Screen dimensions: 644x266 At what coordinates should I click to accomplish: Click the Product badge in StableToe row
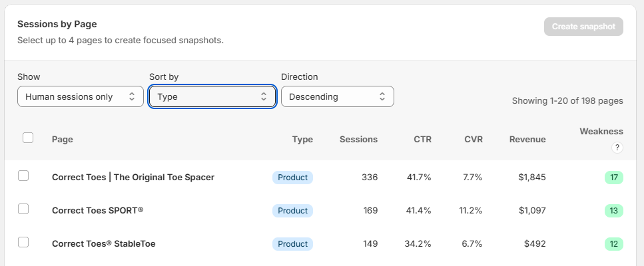tap(293, 244)
